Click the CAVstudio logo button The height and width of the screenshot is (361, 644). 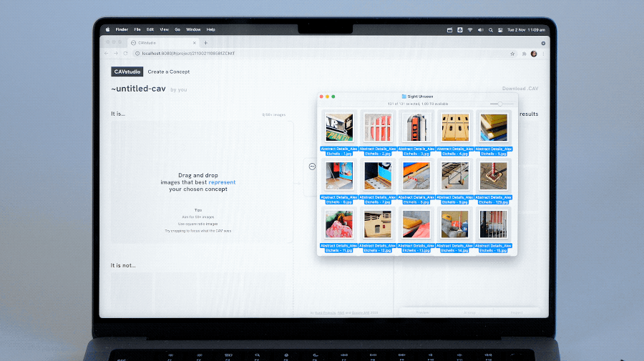(x=127, y=71)
